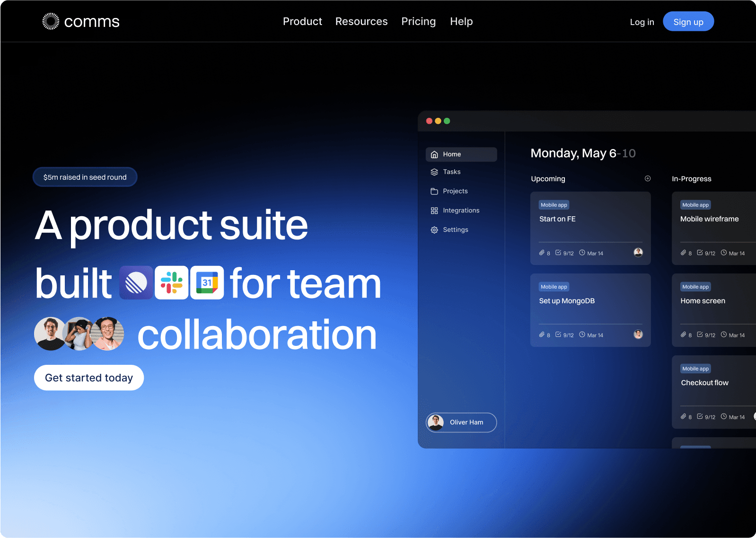
Task: Click clock icon on Set up MongoDB card
Action: pyautogui.click(x=582, y=335)
